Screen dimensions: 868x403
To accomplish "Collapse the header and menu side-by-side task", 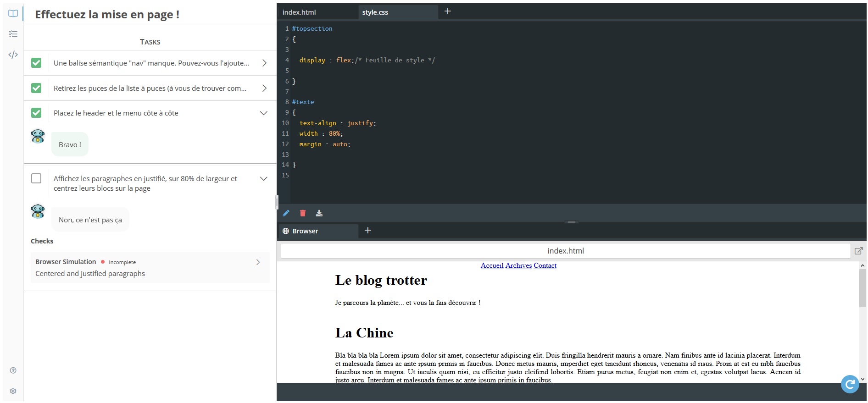I will [264, 113].
